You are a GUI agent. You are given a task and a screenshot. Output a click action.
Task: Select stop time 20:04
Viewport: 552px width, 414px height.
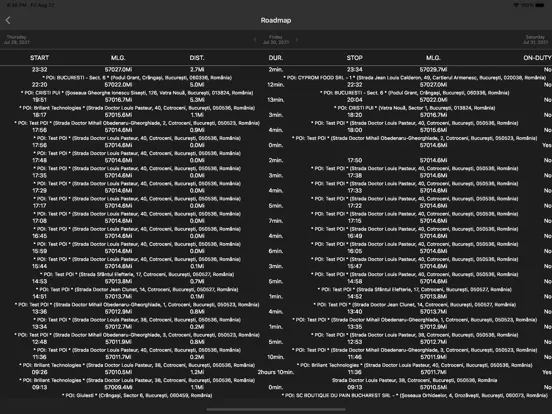355,100
